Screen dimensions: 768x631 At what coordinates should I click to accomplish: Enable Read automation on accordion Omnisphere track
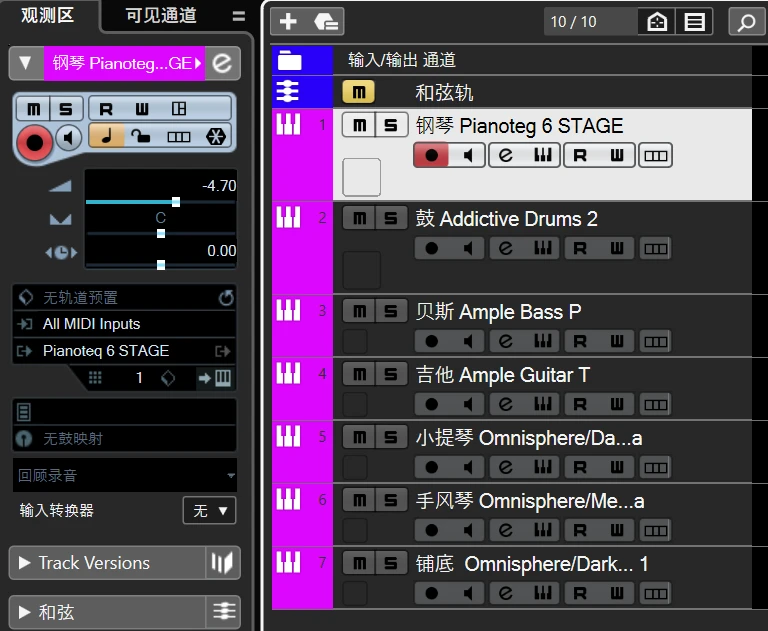[580, 530]
